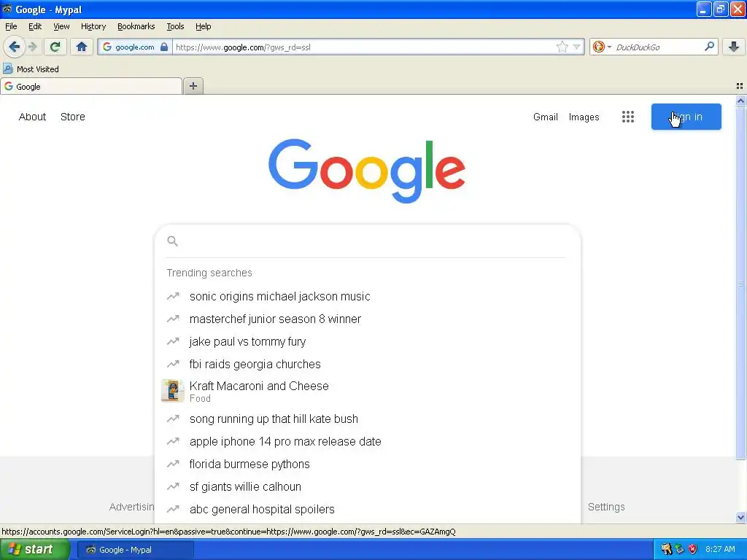
Task: Click the Kraft Macaroni and Cheese thumbnail
Action: (x=172, y=391)
